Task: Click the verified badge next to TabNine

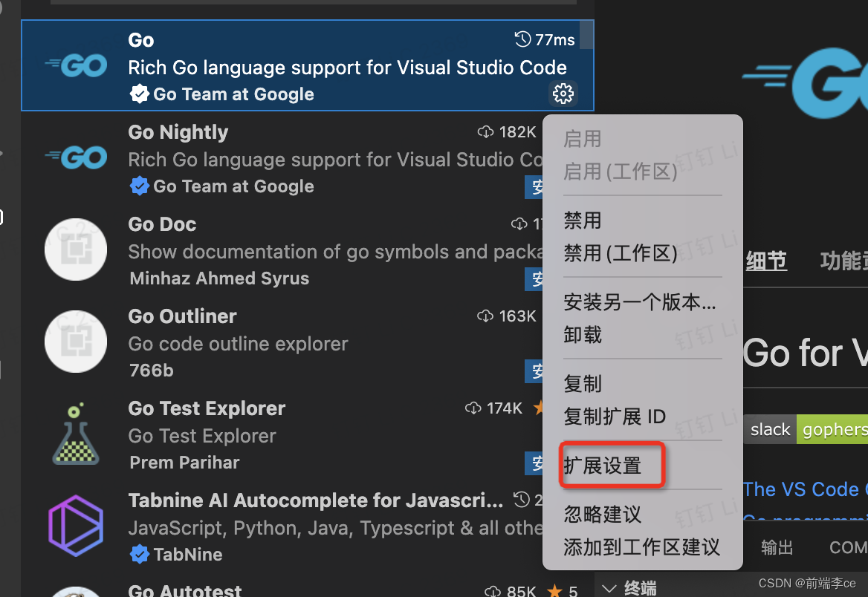Action: pos(139,554)
